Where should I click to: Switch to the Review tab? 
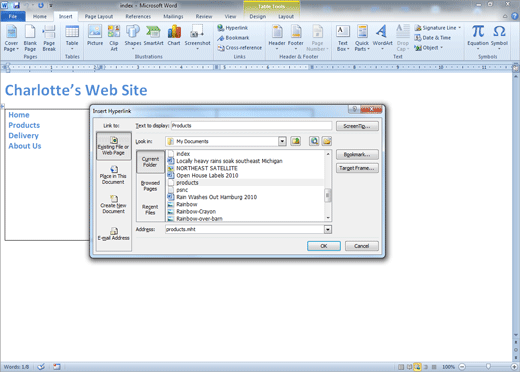204,16
